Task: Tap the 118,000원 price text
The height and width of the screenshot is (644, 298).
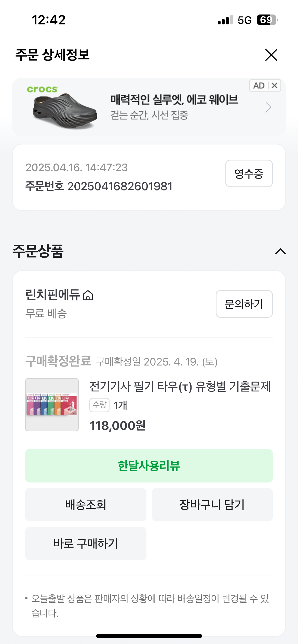Action: point(117,426)
